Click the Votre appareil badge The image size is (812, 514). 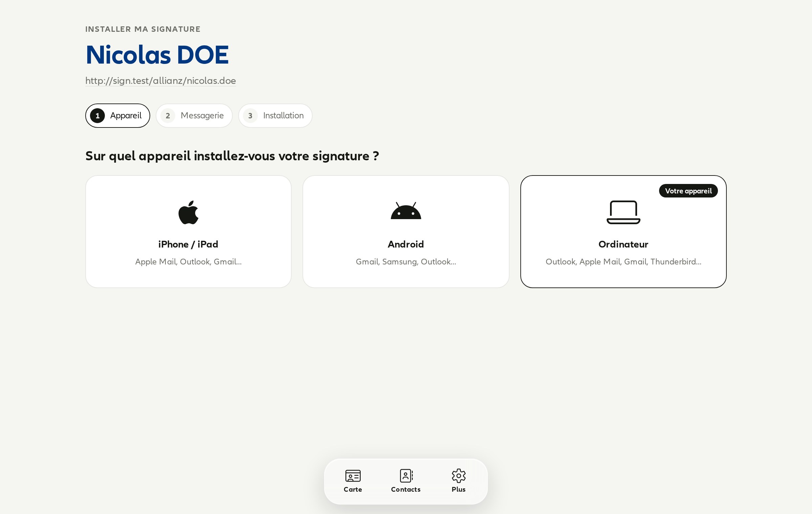(x=688, y=191)
